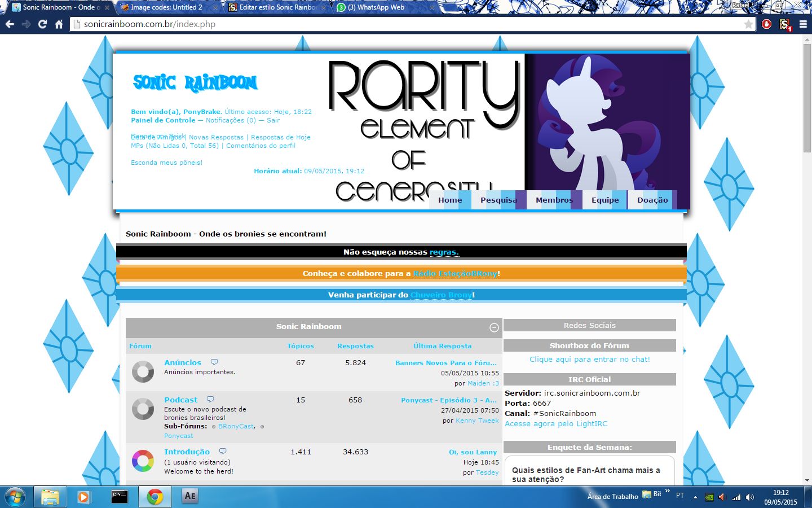Click the Última Resposta column header
Viewport: 812px width, 508px height.
442,346
